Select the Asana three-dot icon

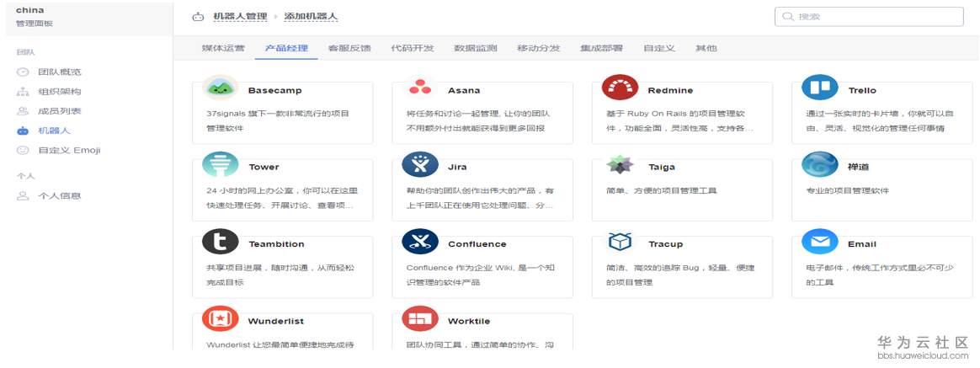pos(420,88)
